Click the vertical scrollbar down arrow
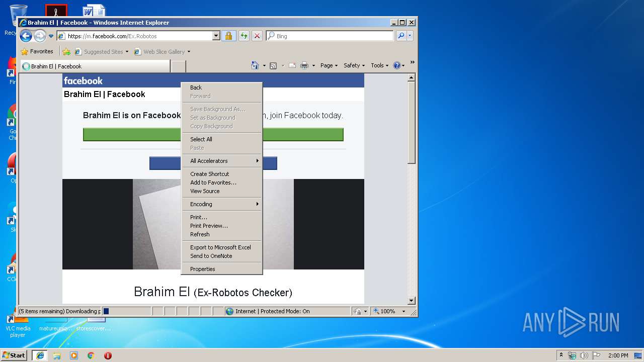This screenshot has width=644, height=362. coord(411,301)
